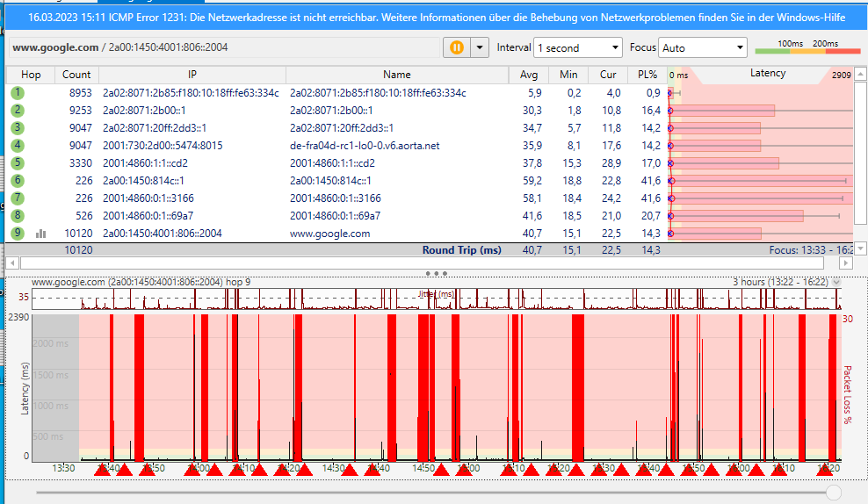This screenshot has height=504, width=868.
Task: Expand the 3 hours time range chevron
Action: click(x=836, y=283)
